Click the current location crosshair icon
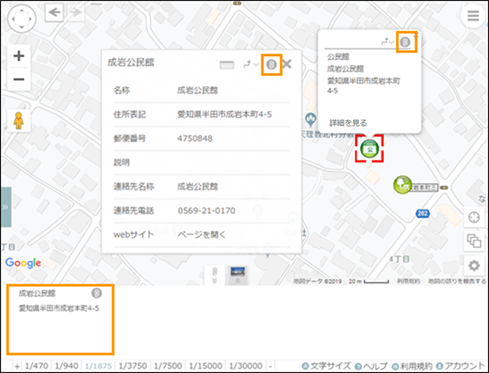Screen dimensions: 489x373 coord(474,217)
